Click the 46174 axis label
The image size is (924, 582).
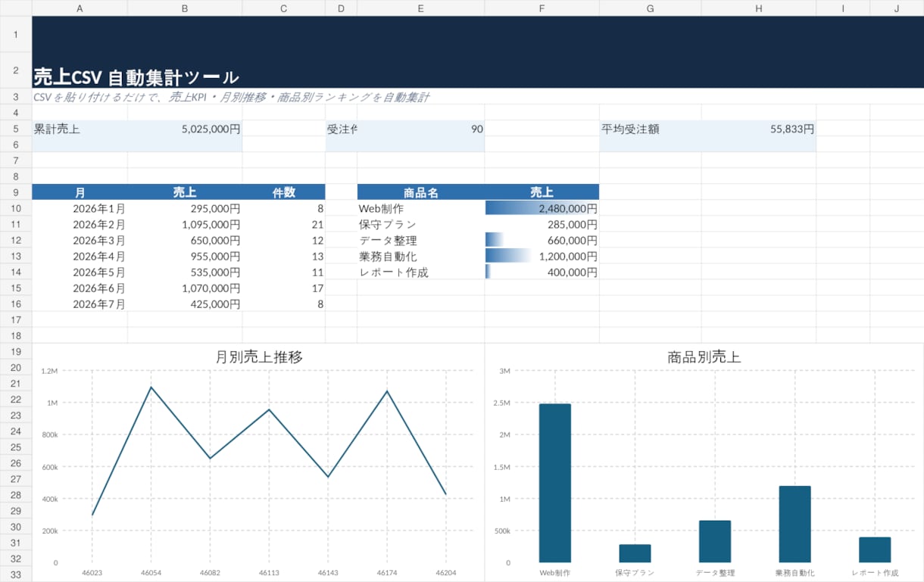387,573
